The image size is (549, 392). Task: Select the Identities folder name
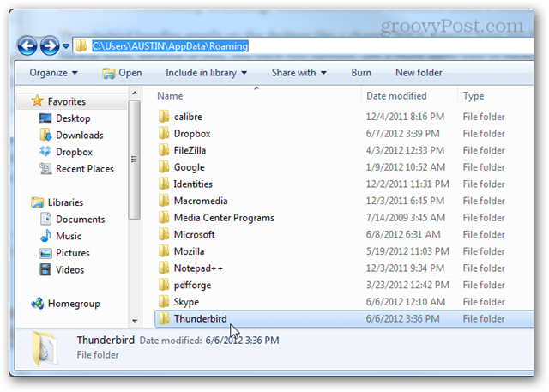[193, 184]
